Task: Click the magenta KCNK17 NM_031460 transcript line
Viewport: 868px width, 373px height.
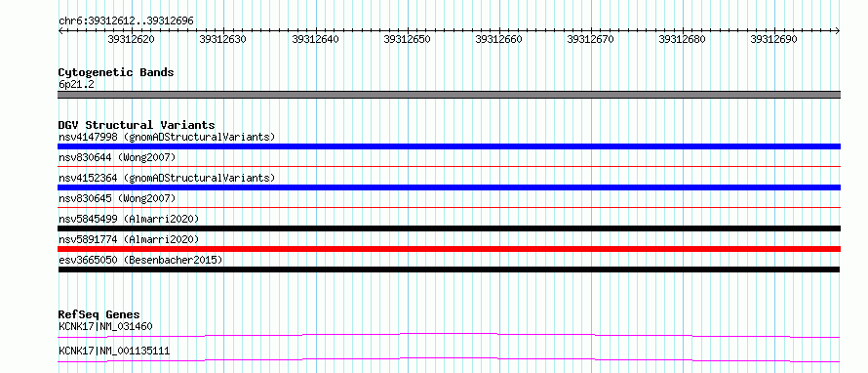Action: click(x=449, y=335)
